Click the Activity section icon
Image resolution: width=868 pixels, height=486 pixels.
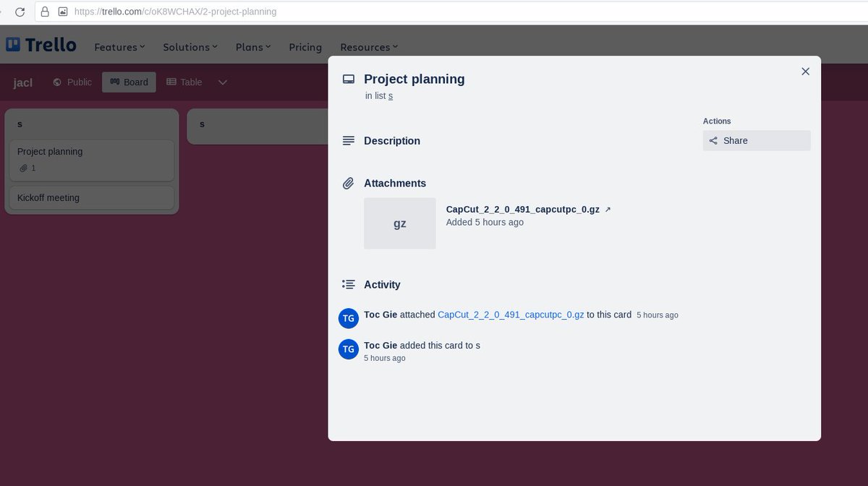click(x=349, y=285)
